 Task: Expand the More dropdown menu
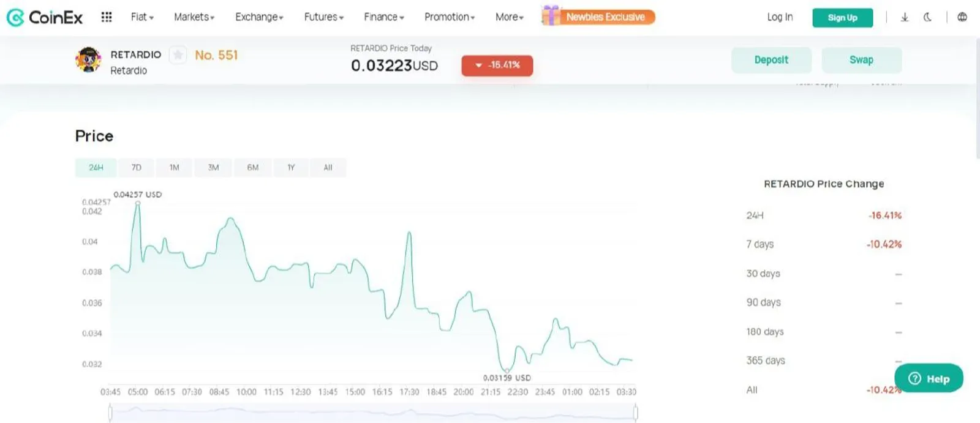pos(510,17)
